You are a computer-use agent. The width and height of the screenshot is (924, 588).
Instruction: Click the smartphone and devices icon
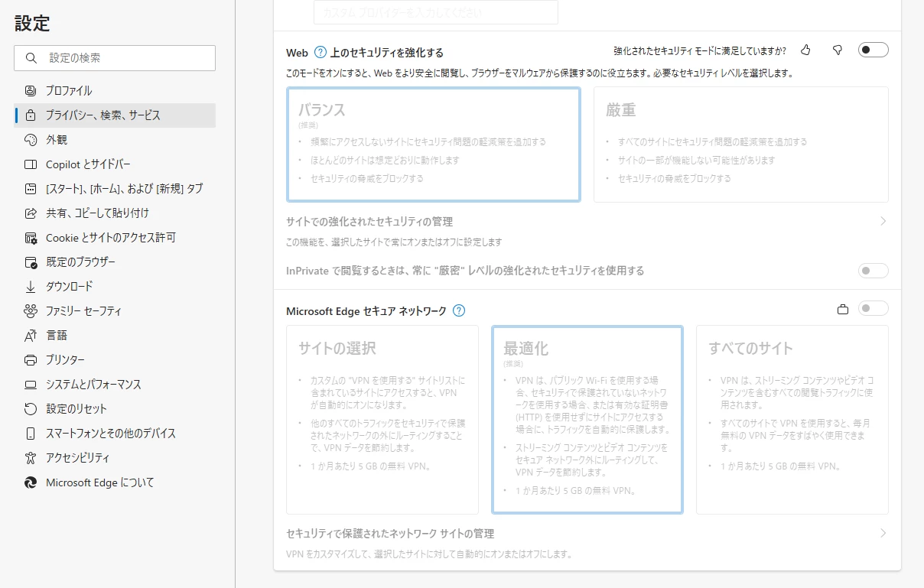pyautogui.click(x=31, y=434)
